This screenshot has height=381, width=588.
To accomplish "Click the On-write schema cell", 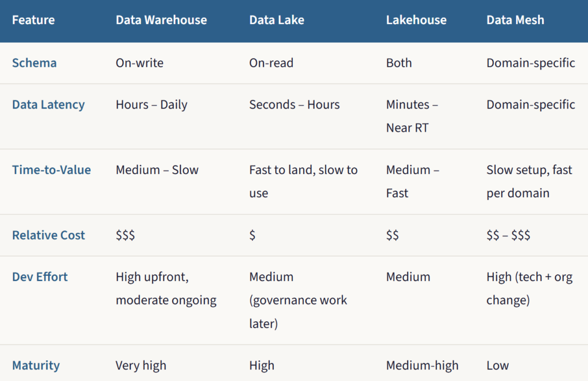I will pyautogui.click(x=140, y=63).
